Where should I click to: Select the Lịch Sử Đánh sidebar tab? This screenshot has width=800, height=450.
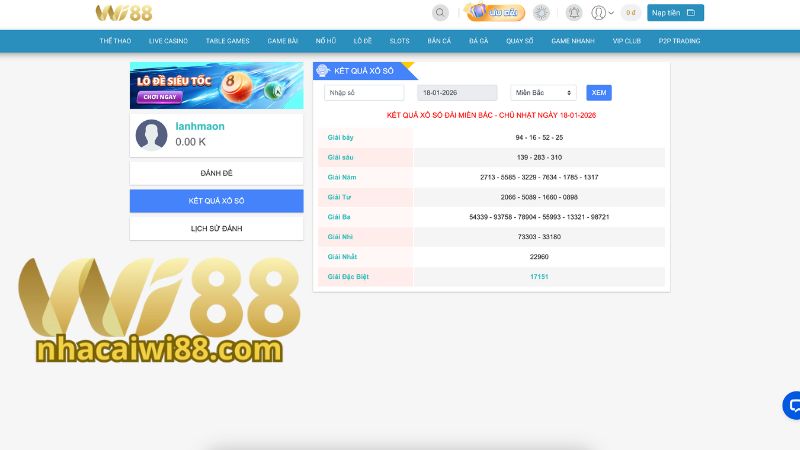click(x=216, y=229)
